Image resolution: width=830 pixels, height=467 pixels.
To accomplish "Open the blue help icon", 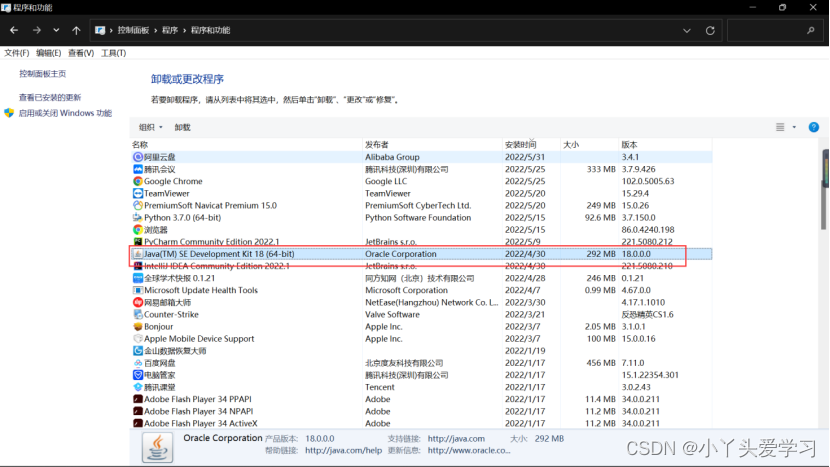I will tap(814, 127).
